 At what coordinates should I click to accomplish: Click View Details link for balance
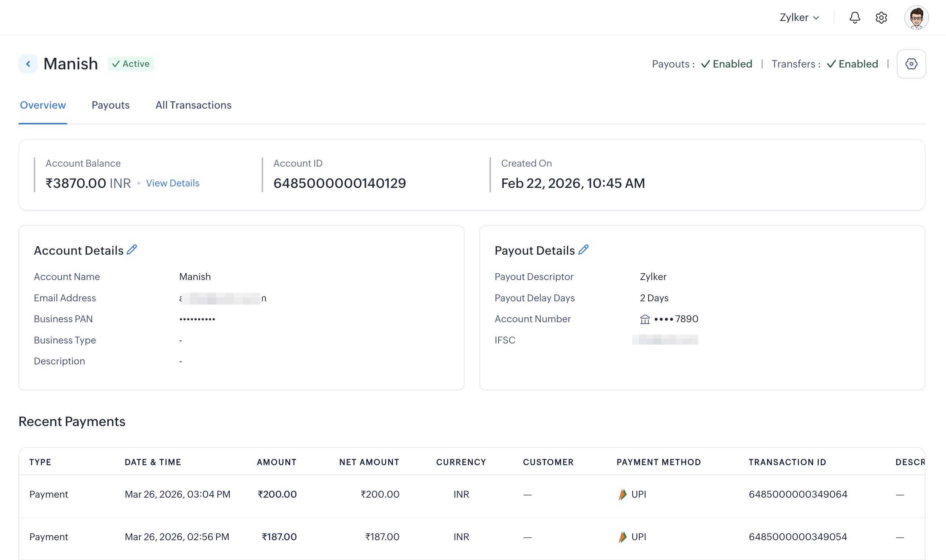[172, 183]
